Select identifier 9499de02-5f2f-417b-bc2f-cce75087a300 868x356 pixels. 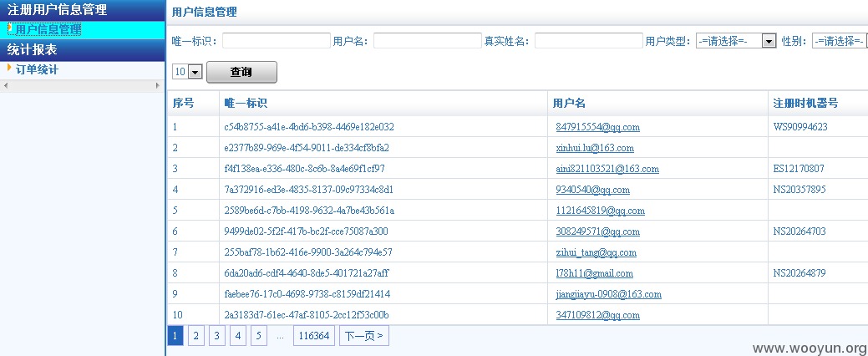(306, 231)
